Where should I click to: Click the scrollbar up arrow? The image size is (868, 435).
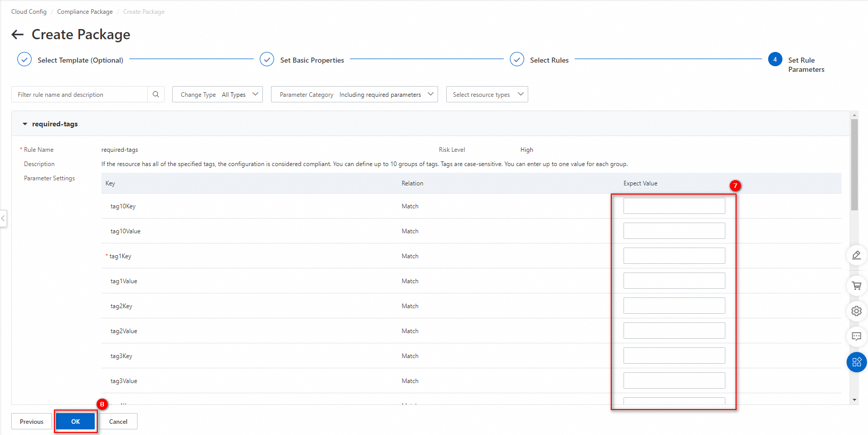click(x=854, y=115)
